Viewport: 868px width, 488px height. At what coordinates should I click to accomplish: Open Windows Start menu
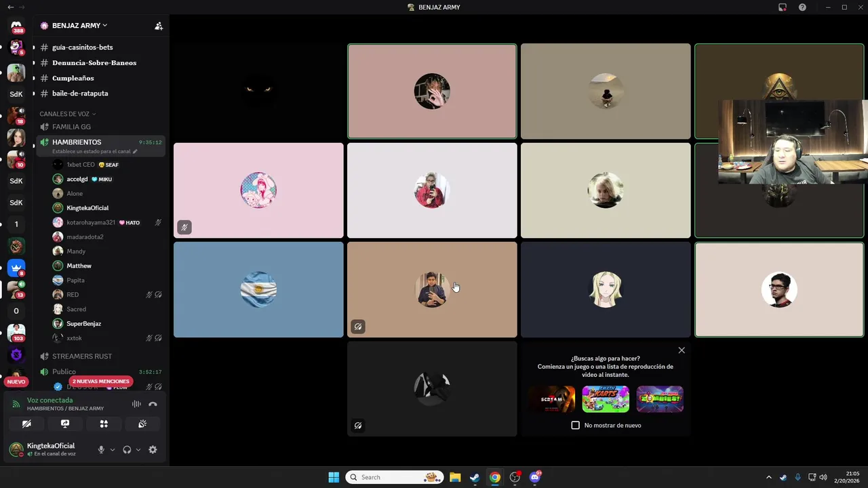[334, 477]
